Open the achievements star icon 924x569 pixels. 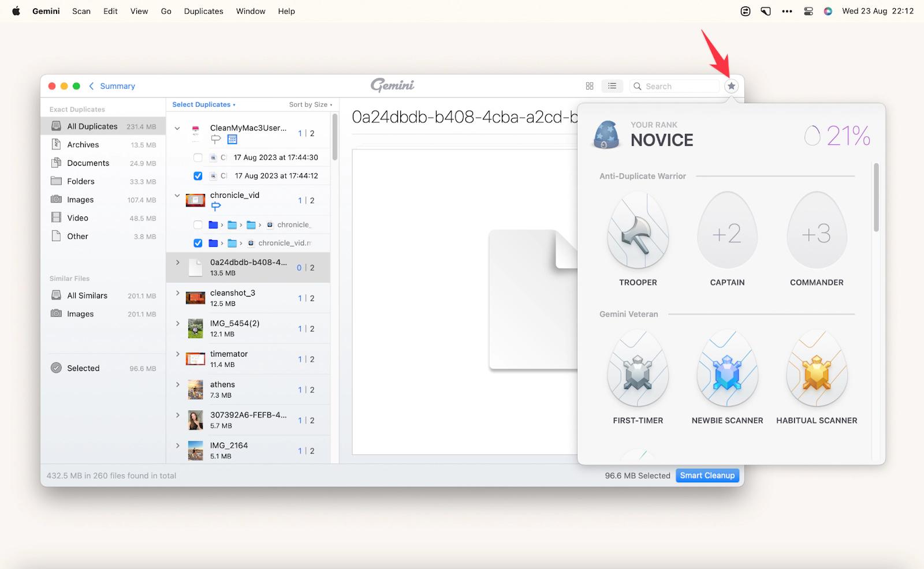[x=731, y=86]
